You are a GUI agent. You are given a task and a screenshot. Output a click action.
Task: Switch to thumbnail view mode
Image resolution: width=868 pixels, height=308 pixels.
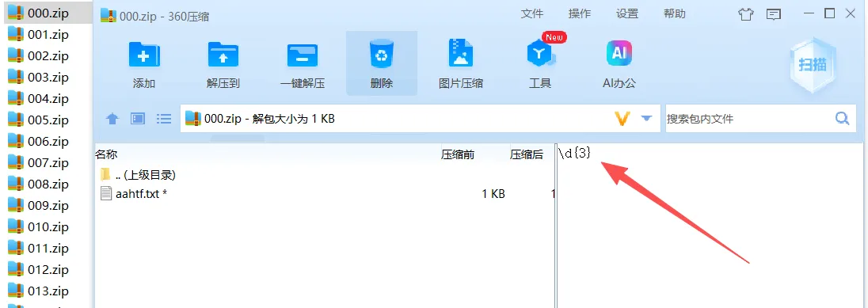tap(137, 118)
